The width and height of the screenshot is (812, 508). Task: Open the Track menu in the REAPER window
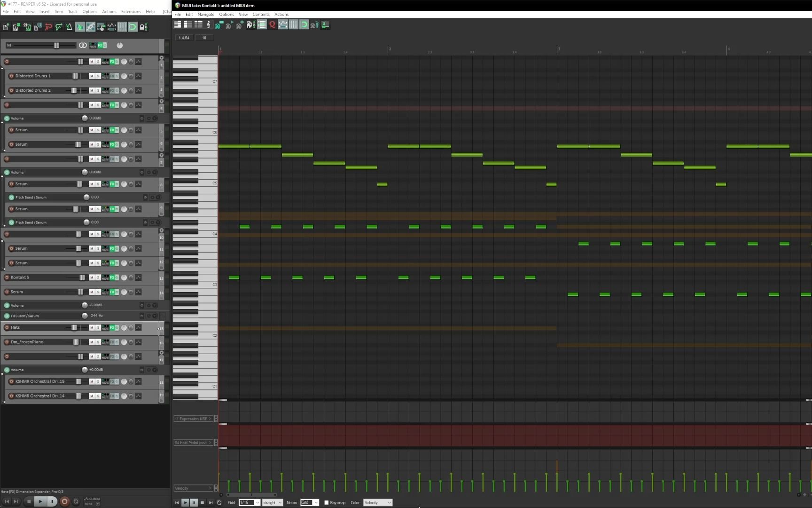72,11
